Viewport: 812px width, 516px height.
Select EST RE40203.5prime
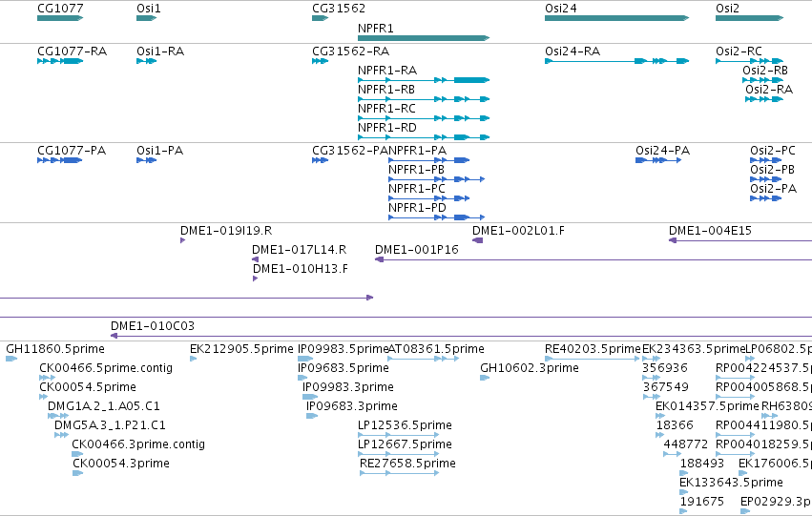[x=593, y=359]
